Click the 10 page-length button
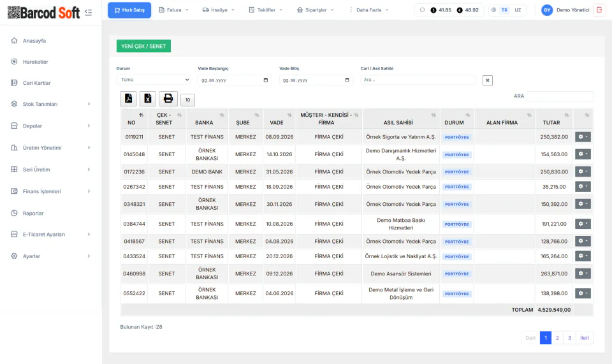Screen dimensions: 612x364 pyautogui.click(x=187, y=100)
